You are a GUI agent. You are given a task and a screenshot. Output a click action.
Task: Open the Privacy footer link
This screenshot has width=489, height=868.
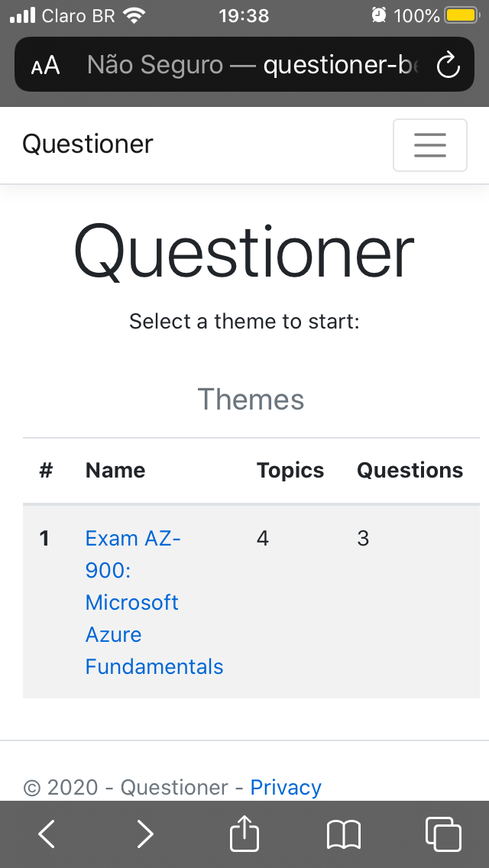[286, 787]
